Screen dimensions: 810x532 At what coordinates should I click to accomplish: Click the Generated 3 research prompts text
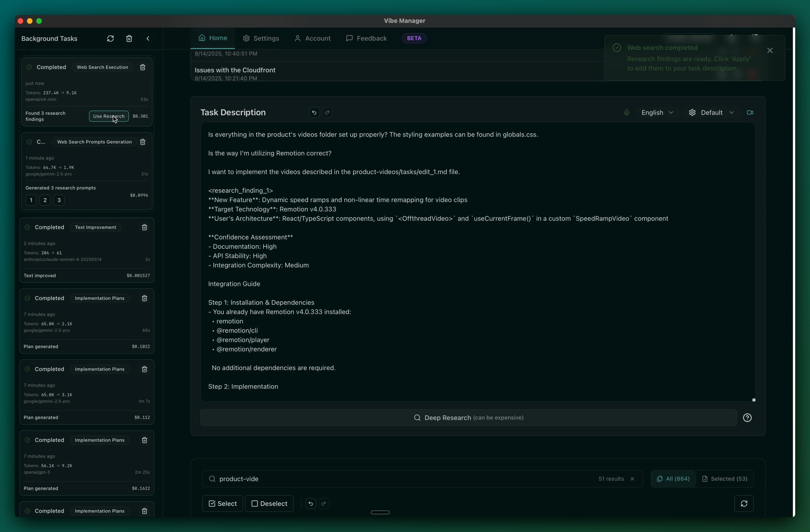[61, 188]
